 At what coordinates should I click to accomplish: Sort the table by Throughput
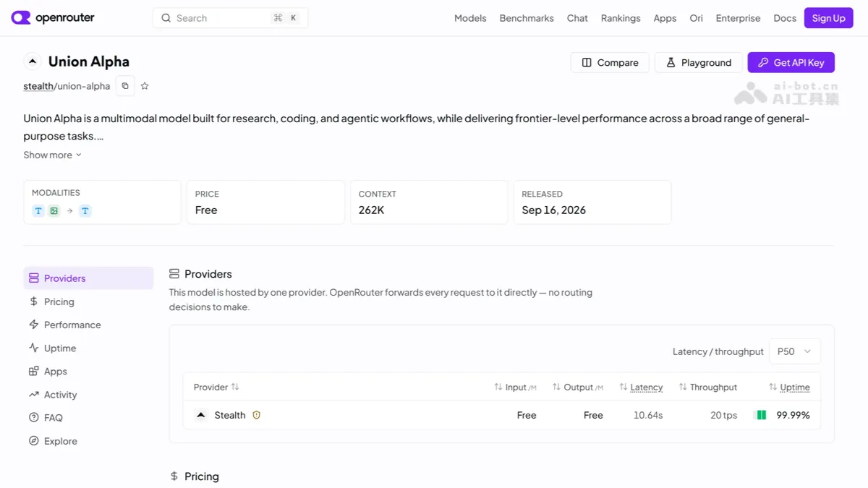707,388
